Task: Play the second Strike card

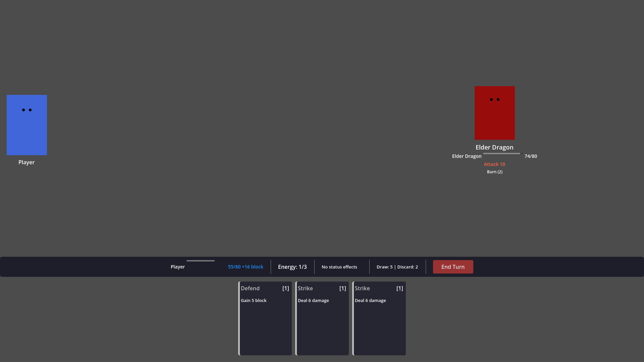Action: tap(379, 318)
